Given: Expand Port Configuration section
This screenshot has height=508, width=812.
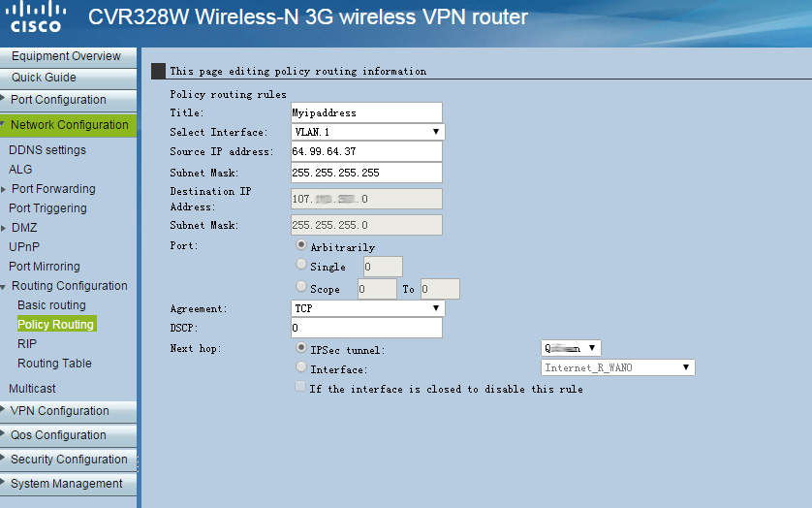Looking at the screenshot, I should 68,100.
